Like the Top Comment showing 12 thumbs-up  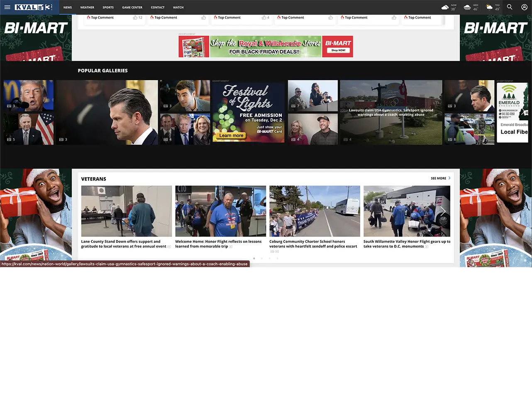click(135, 17)
